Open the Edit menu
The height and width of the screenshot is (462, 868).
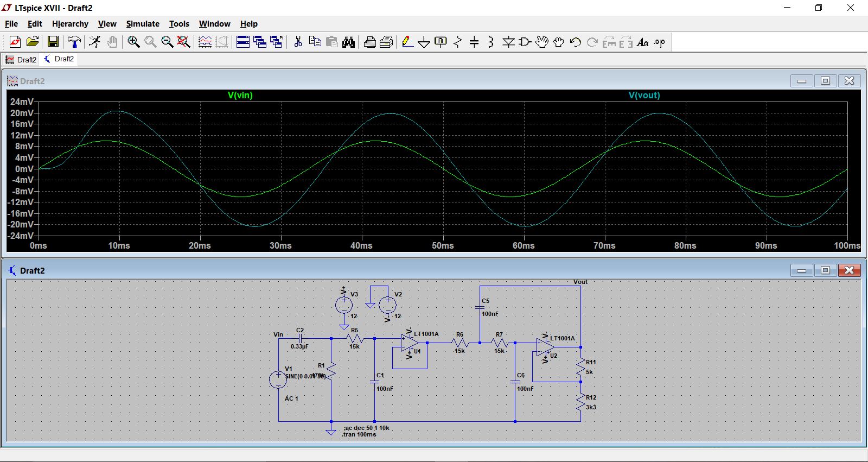pyautogui.click(x=35, y=24)
